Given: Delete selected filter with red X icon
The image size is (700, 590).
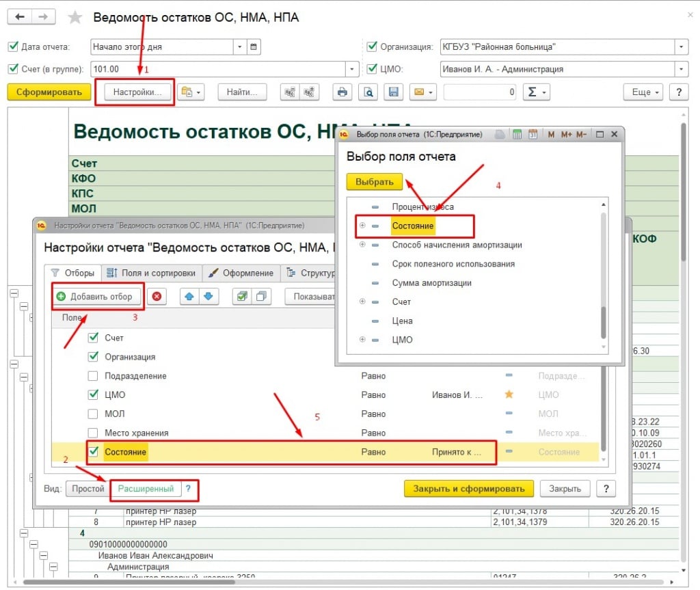Looking at the screenshot, I should (157, 297).
